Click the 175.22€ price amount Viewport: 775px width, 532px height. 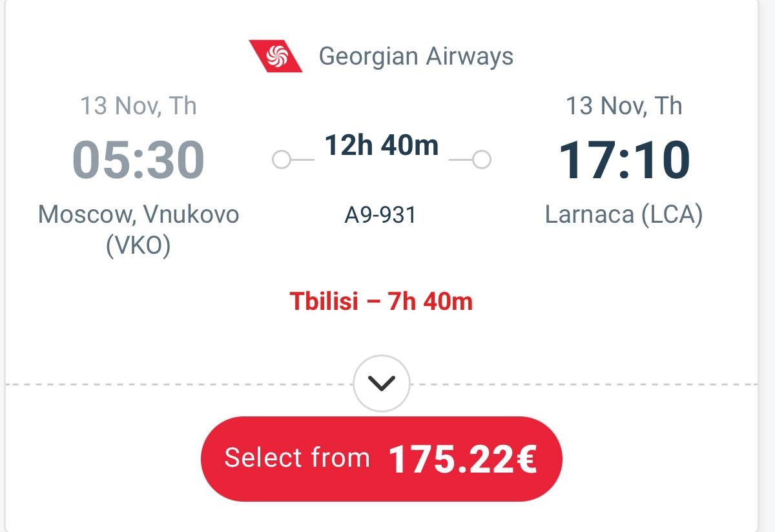pos(462,459)
